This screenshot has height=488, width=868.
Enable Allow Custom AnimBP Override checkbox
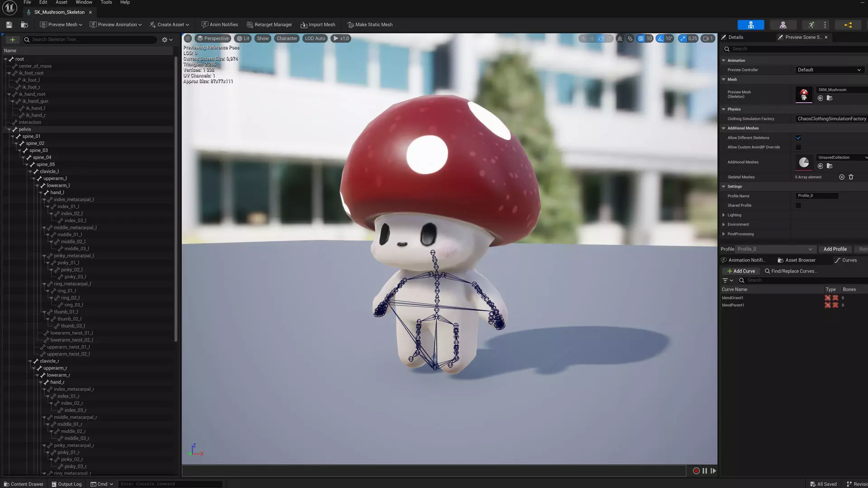click(x=798, y=147)
